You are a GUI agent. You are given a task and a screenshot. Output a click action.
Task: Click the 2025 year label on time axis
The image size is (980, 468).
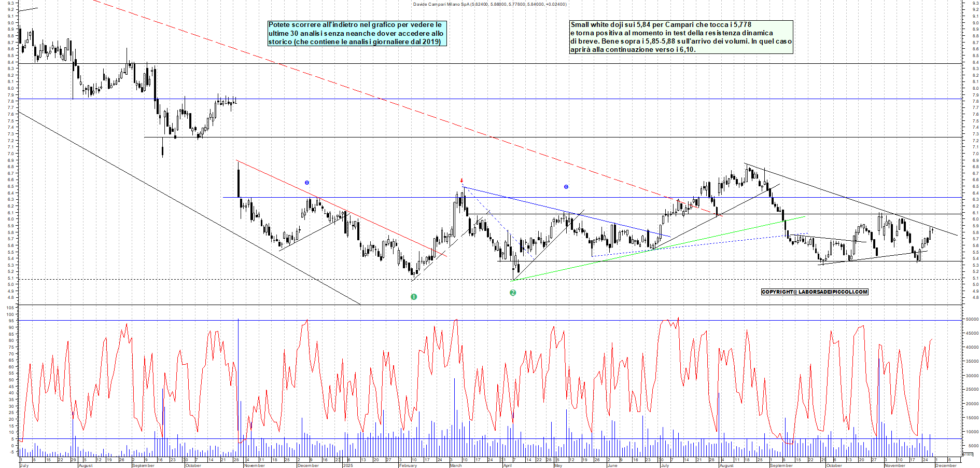(x=348, y=465)
